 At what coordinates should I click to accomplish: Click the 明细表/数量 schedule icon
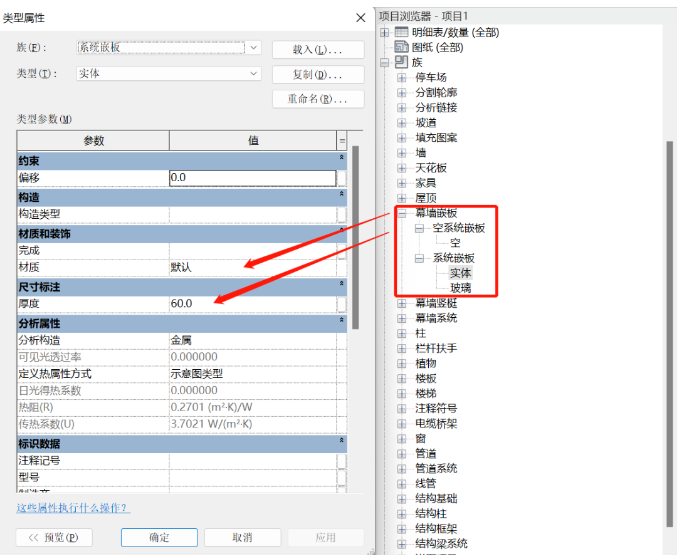click(401, 32)
